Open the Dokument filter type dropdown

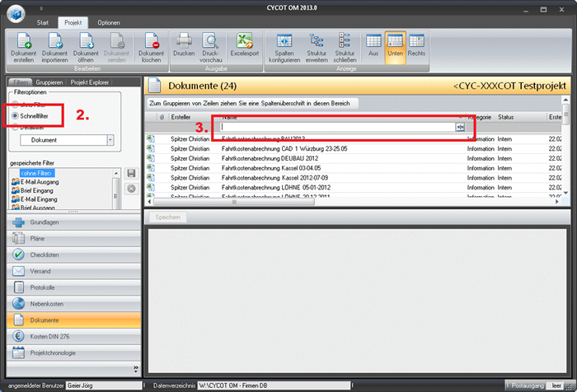110,140
